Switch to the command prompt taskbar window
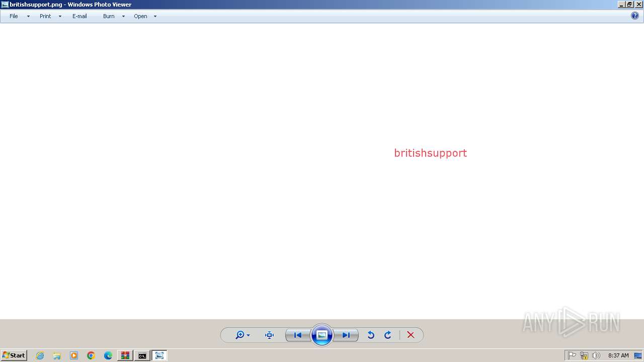Screen dimensions: 644x362 pos(142,355)
